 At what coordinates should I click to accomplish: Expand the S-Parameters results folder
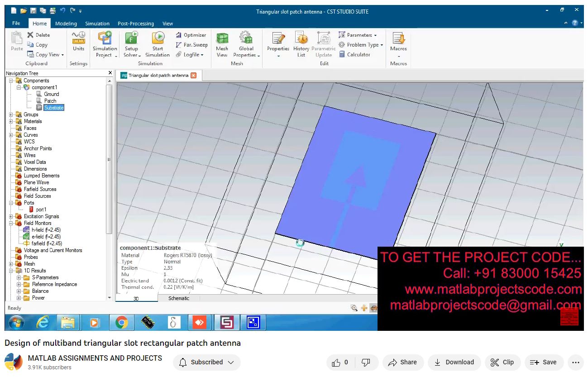19,277
